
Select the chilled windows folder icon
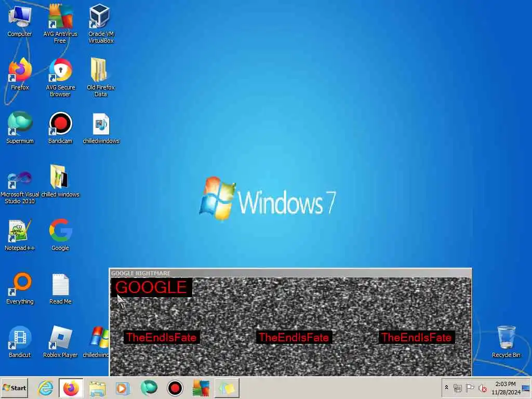[x=60, y=181]
